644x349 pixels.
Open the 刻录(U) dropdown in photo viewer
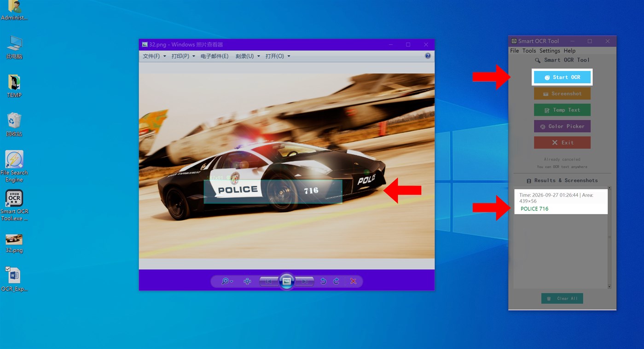(248, 56)
